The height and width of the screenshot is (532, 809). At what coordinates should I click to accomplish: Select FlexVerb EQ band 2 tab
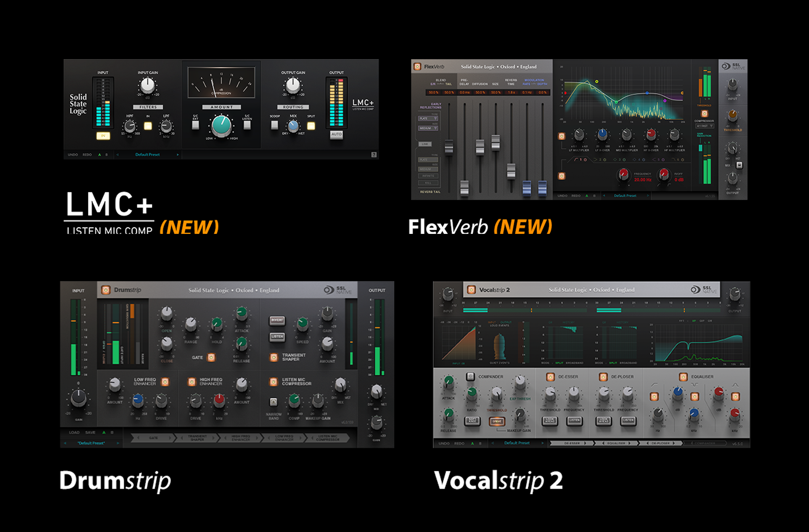(600, 159)
